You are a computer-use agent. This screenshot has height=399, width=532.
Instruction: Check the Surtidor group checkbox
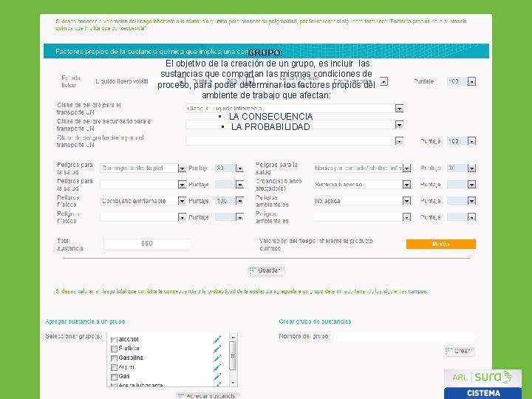(x=114, y=349)
